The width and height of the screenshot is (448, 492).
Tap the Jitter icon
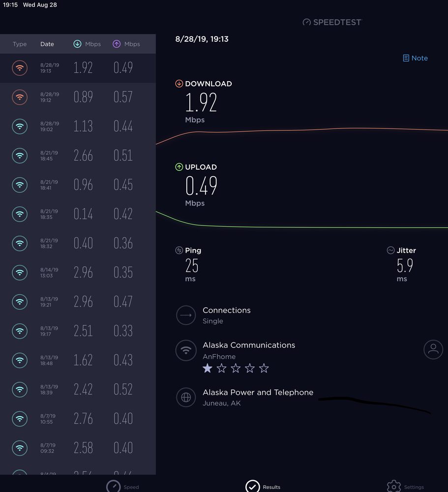click(x=390, y=250)
